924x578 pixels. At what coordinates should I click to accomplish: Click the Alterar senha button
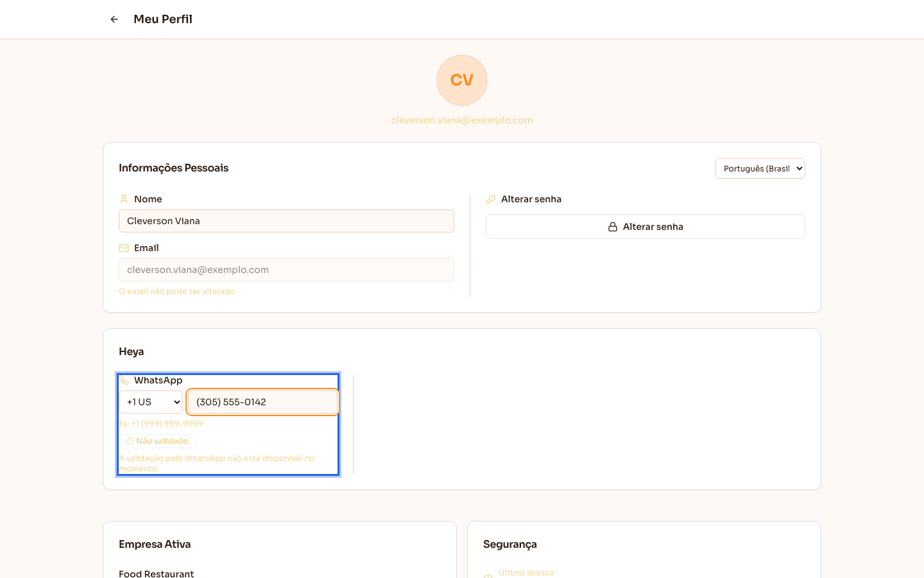(x=646, y=227)
